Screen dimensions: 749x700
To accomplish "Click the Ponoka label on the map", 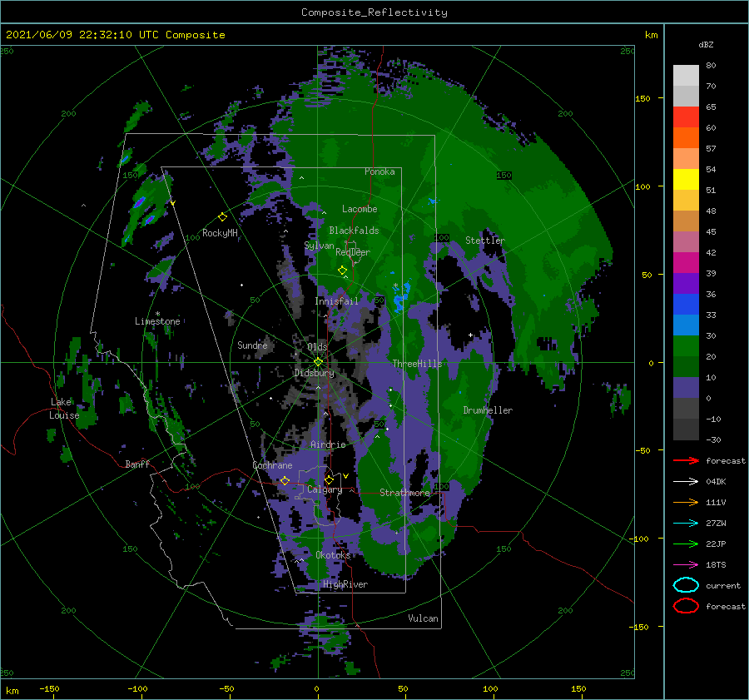I will (379, 171).
